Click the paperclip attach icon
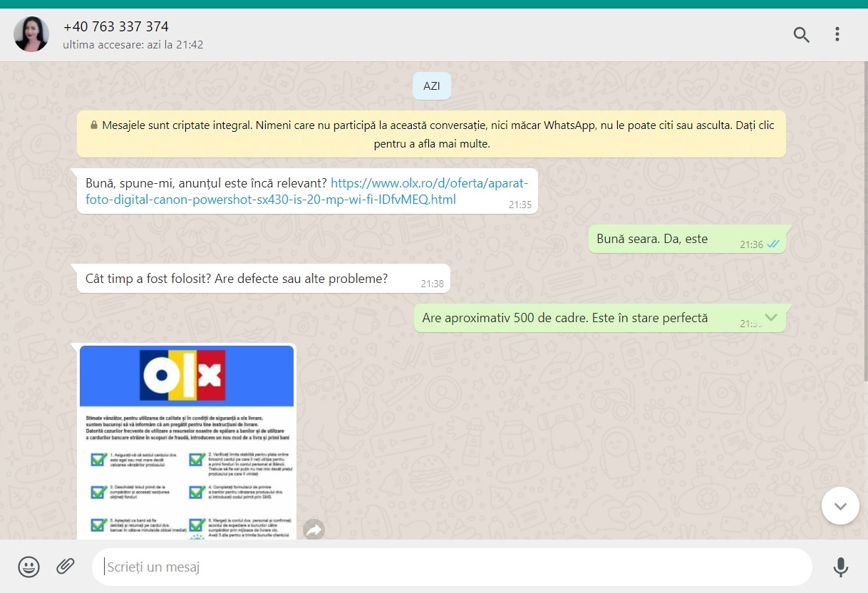Image resolution: width=868 pixels, height=593 pixels. click(x=66, y=567)
